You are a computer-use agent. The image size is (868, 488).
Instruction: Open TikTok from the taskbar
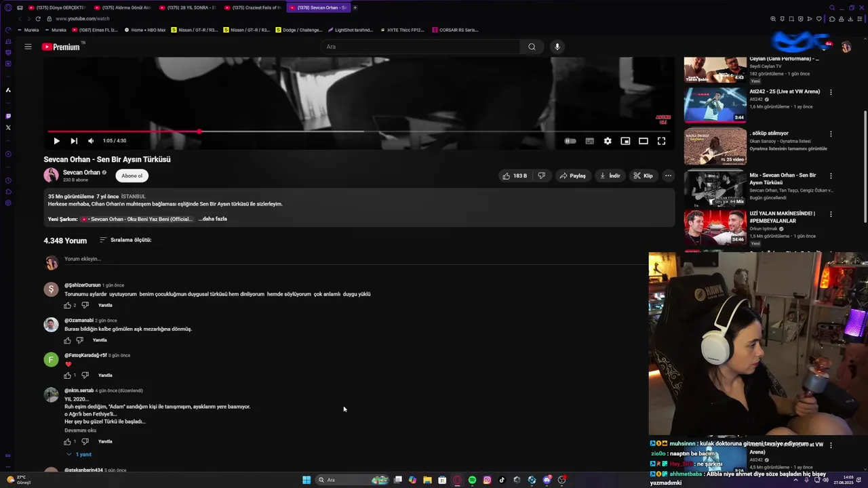[502, 480]
